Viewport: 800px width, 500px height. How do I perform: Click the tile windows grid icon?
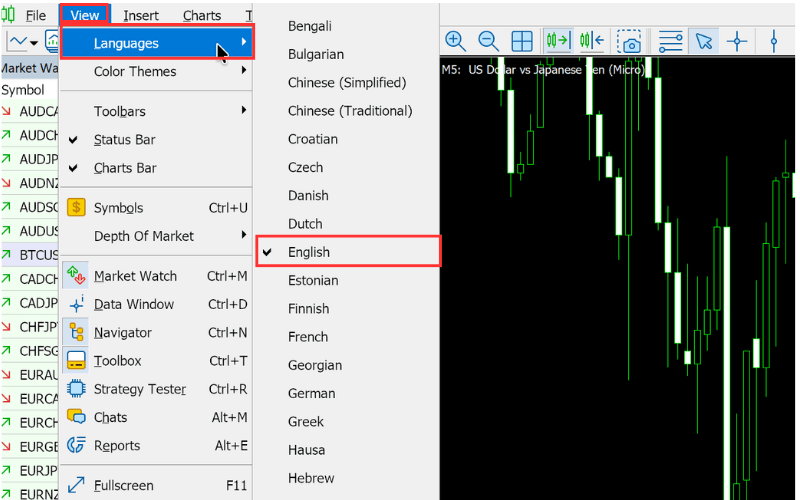[522, 41]
